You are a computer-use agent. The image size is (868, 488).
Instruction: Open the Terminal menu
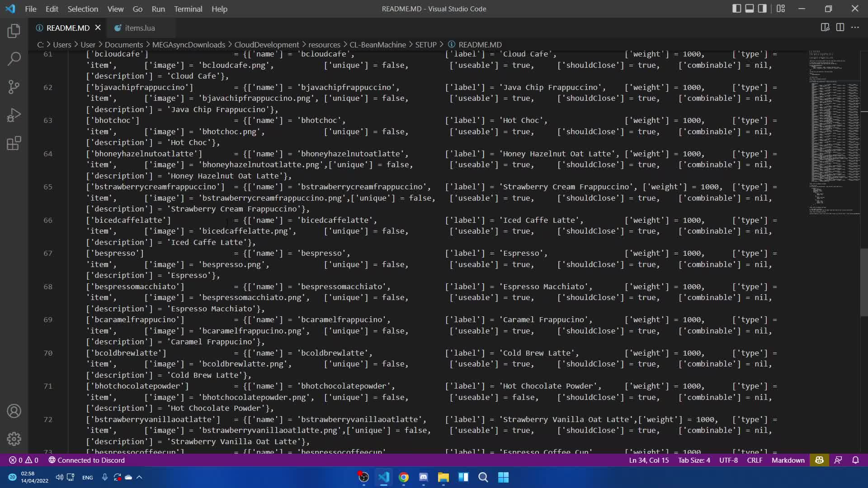[x=188, y=9]
